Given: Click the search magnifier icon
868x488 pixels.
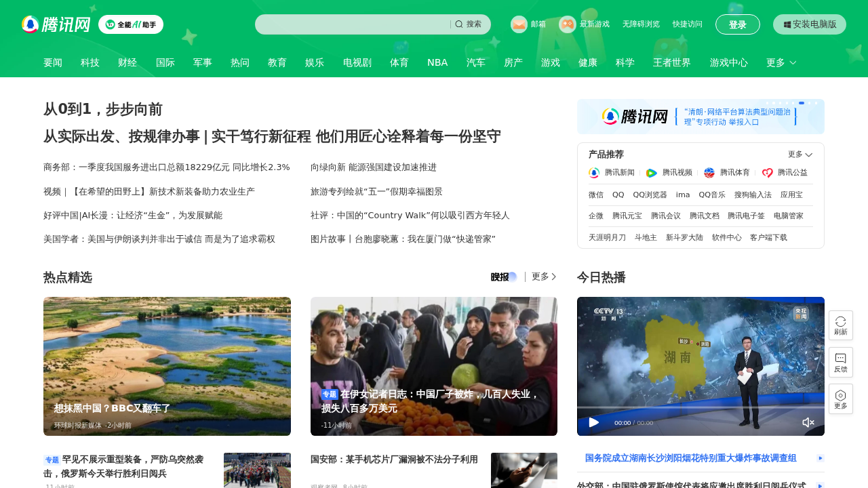Looking at the screenshot, I should (459, 24).
